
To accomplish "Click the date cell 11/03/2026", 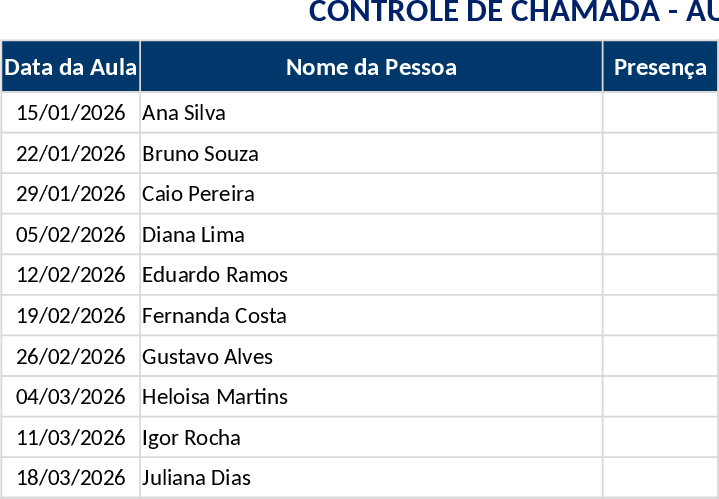I will 71,438.
